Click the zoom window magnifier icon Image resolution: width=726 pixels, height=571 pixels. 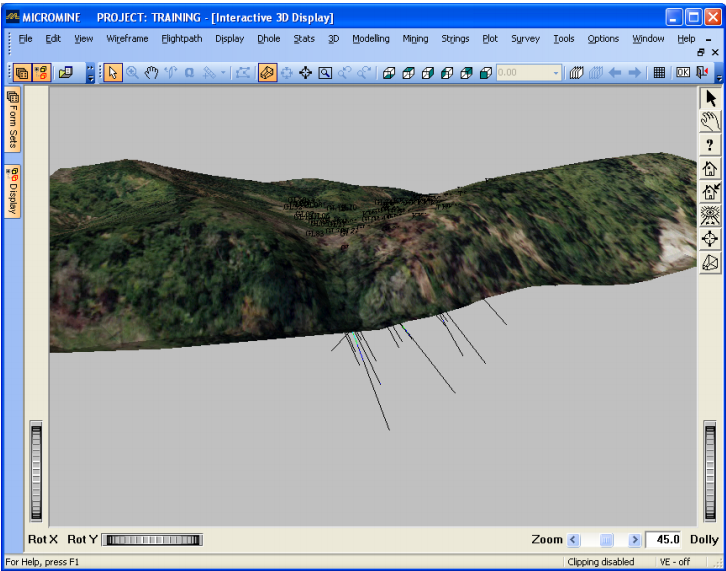click(x=325, y=73)
